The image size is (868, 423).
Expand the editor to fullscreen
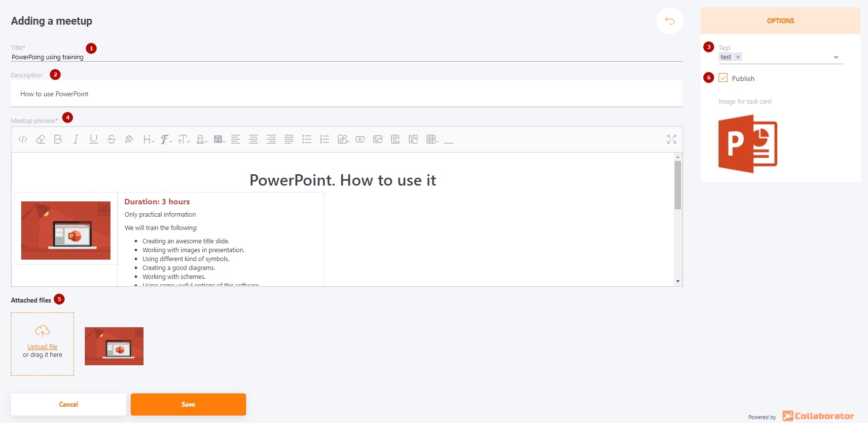(672, 140)
